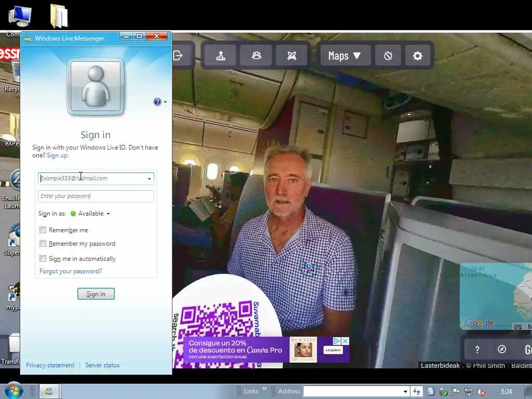Expand the Links toolbar chevron

pos(264,389)
